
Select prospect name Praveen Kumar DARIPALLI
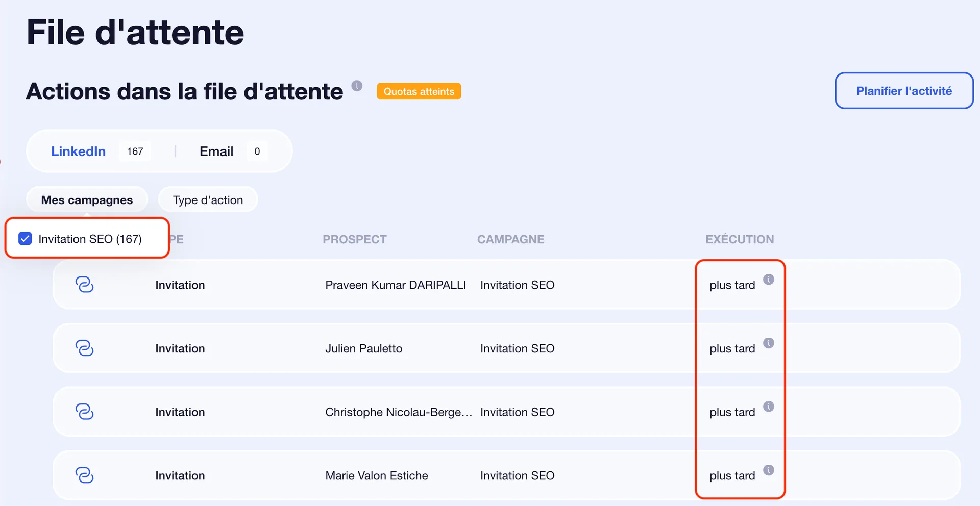pyautogui.click(x=396, y=285)
